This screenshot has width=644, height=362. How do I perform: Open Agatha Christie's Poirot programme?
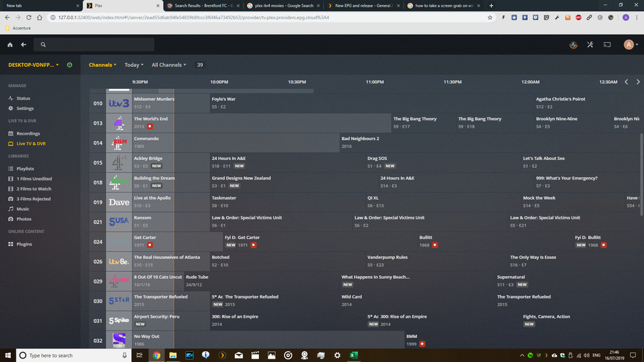click(587, 103)
